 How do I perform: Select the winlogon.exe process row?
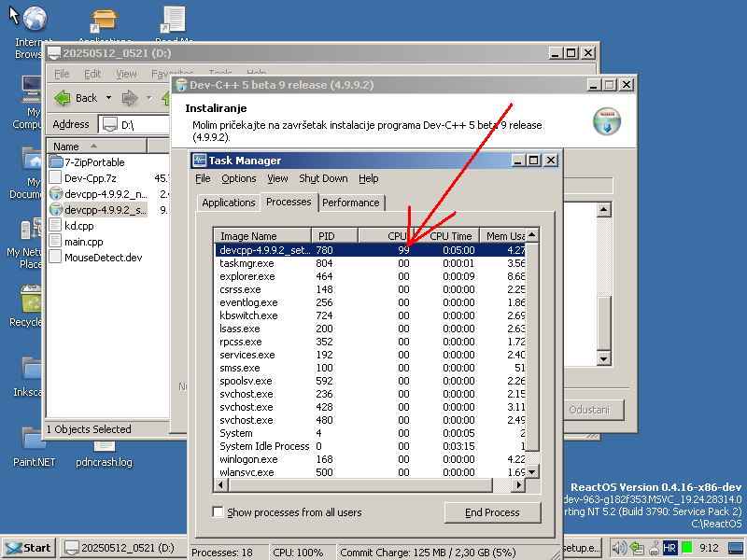point(370,459)
